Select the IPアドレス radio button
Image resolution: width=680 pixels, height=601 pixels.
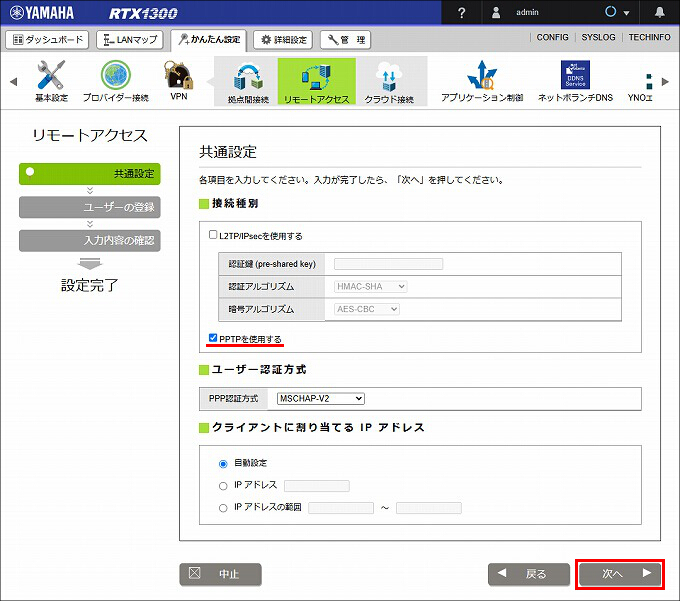pyautogui.click(x=223, y=486)
